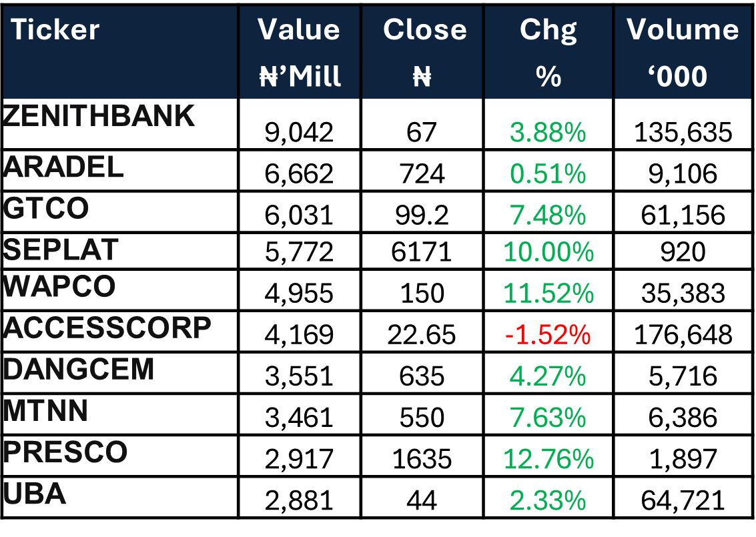Select the WAPCO ticker row
Screen dimensions: 756x537
pos(59,286)
